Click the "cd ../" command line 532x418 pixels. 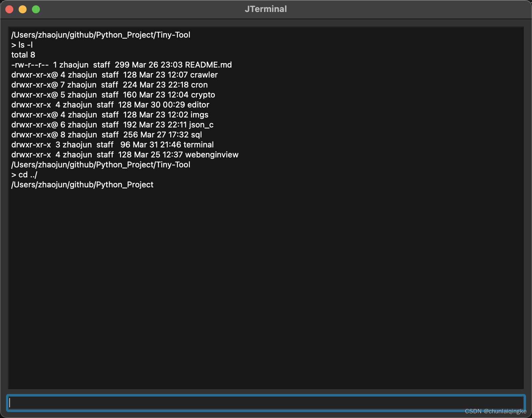tap(24, 174)
